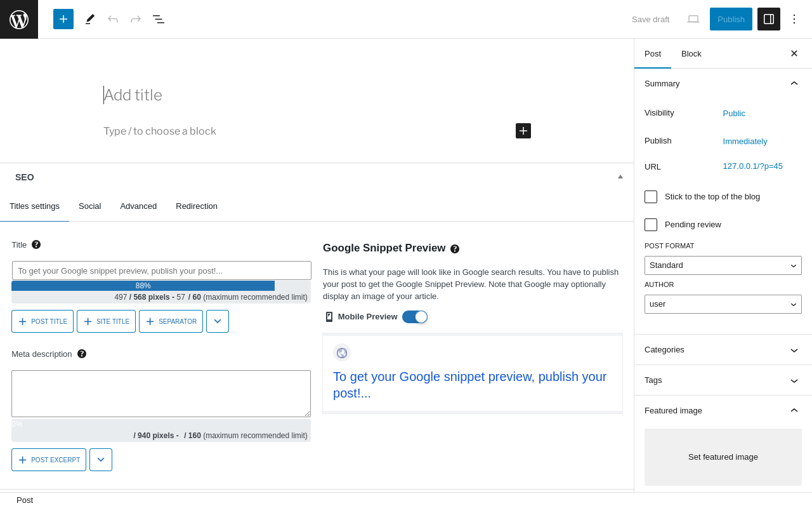The width and height of the screenshot is (812, 508).
Task: Open the Author user dropdown
Action: (723, 304)
